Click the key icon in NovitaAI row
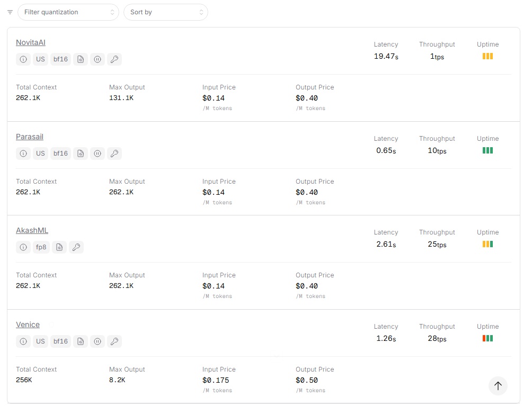 pyautogui.click(x=114, y=59)
